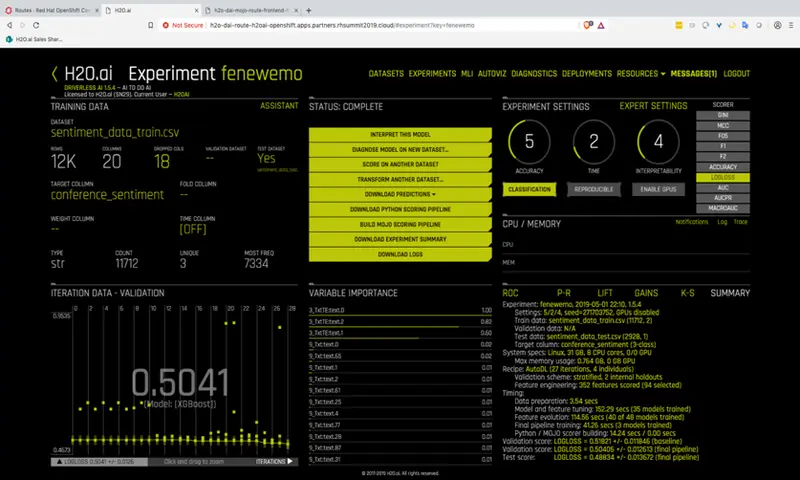Select the F05 scorer option
Screen dimensions: 800x480
(x=723, y=136)
